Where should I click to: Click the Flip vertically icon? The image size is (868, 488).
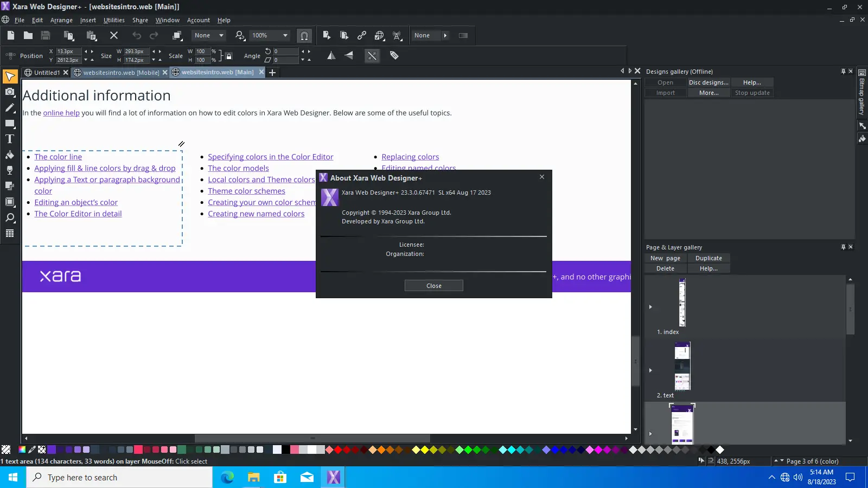[x=349, y=55]
